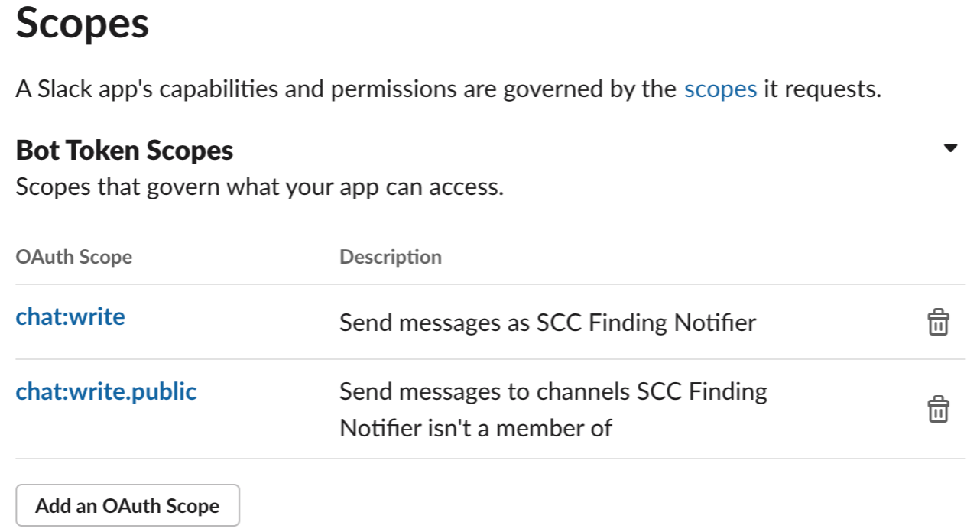
Task: Click the Description column header
Action: point(391,257)
